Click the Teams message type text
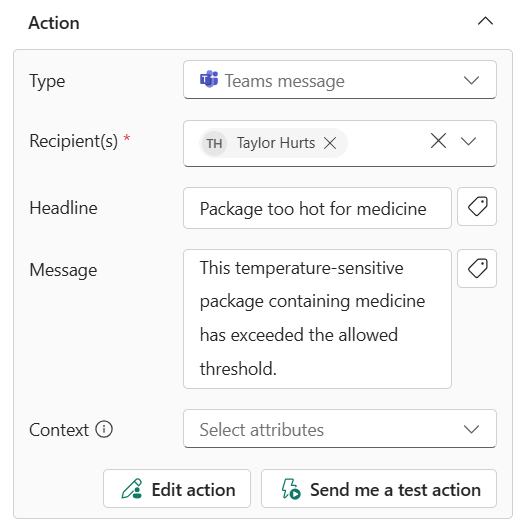517x522 pixels. (x=285, y=81)
